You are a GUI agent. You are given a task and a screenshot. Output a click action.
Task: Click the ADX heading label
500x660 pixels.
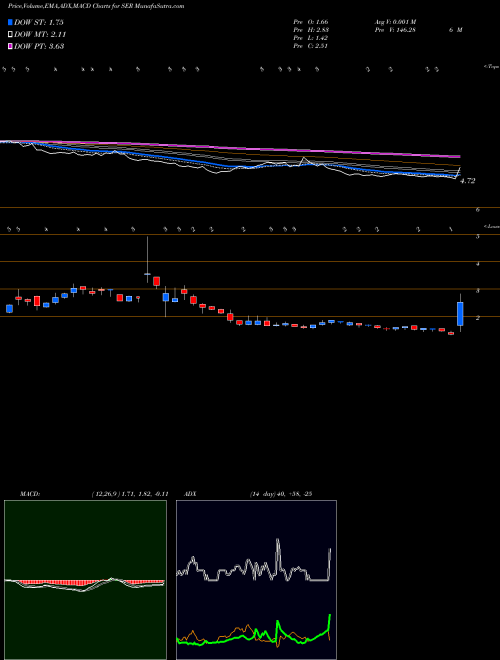point(191,494)
